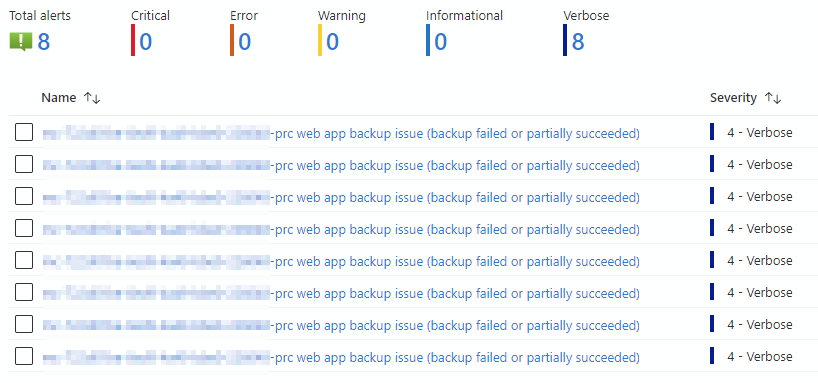Check the first alert row checkbox
The width and height of the screenshot is (818, 383).
pos(24,133)
